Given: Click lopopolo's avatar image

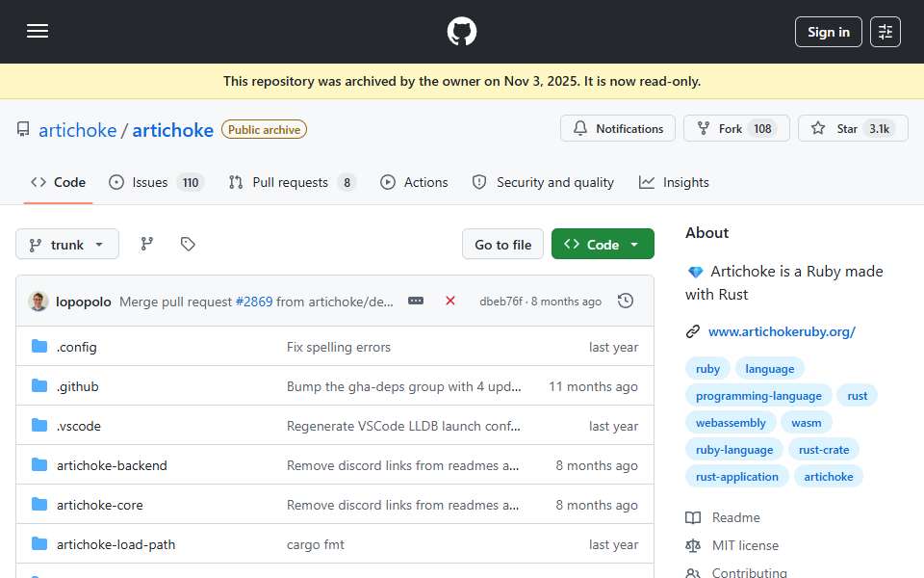Looking at the screenshot, I should [x=38, y=302].
